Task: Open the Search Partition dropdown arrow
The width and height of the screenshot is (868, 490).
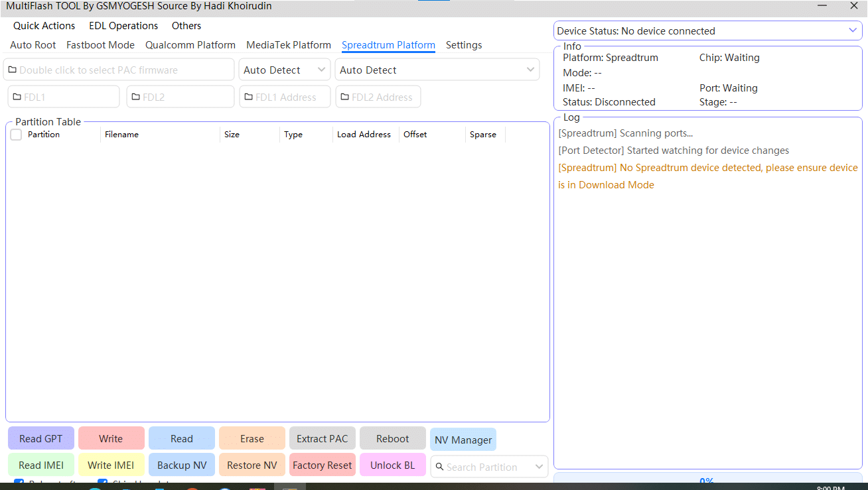Action: point(539,467)
